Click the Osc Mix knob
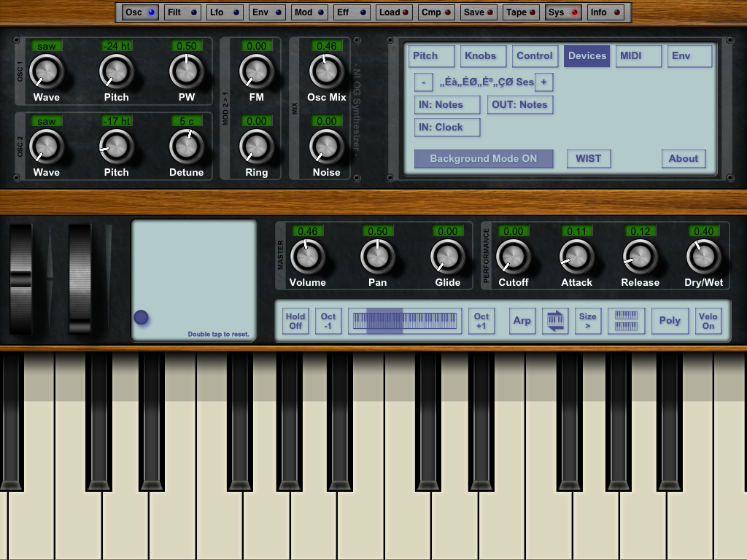Screen dimensions: 747x560 point(326,71)
